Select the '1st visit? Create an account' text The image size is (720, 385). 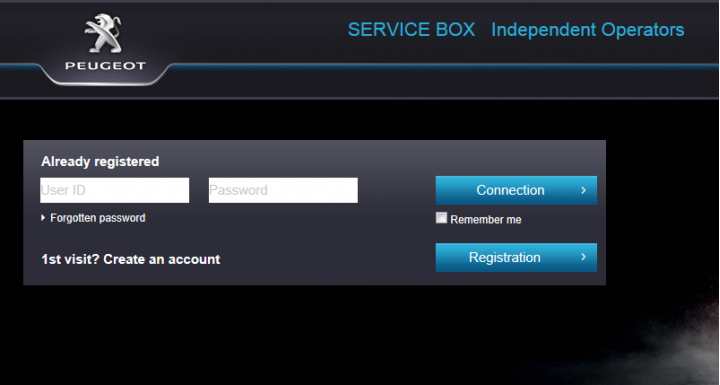click(x=131, y=259)
